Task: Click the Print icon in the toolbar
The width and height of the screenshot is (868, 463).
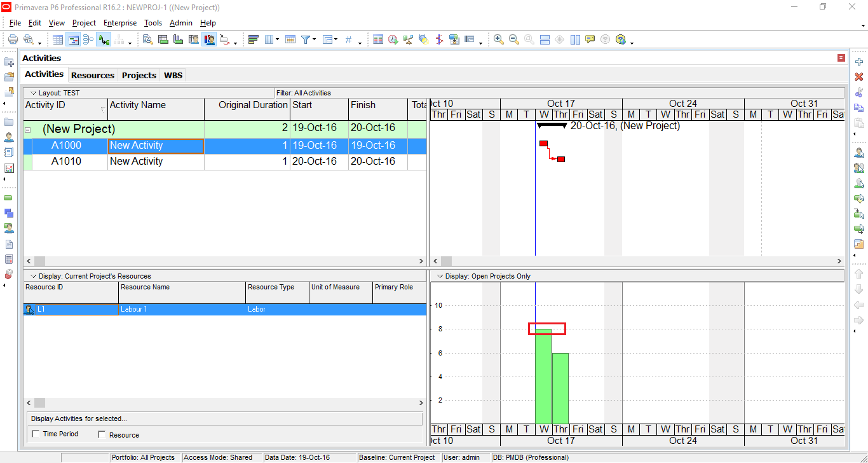Action: tap(13, 39)
